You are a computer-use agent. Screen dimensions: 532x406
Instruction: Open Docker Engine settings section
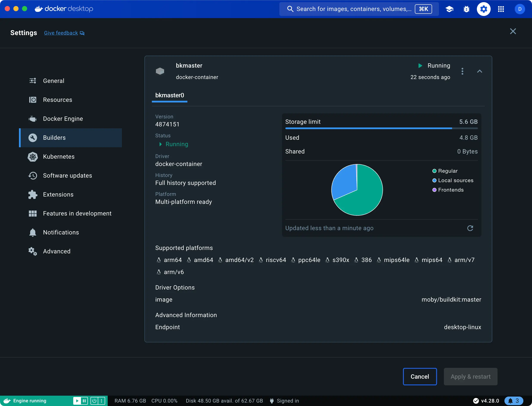63,119
